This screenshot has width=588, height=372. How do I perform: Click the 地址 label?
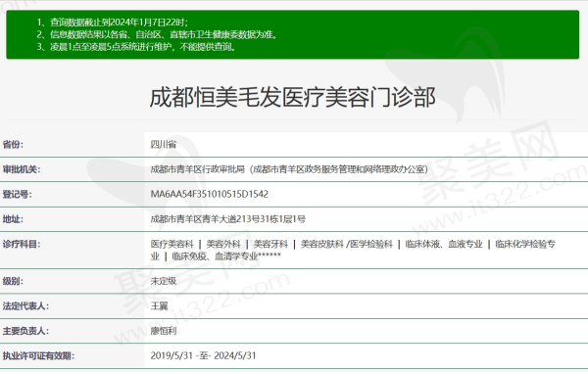(x=13, y=219)
